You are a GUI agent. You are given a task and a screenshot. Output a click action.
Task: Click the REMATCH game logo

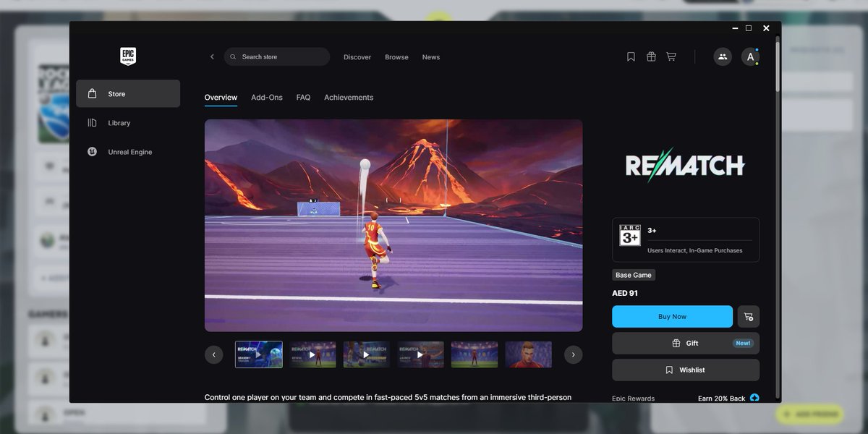click(x=685, y=166)
